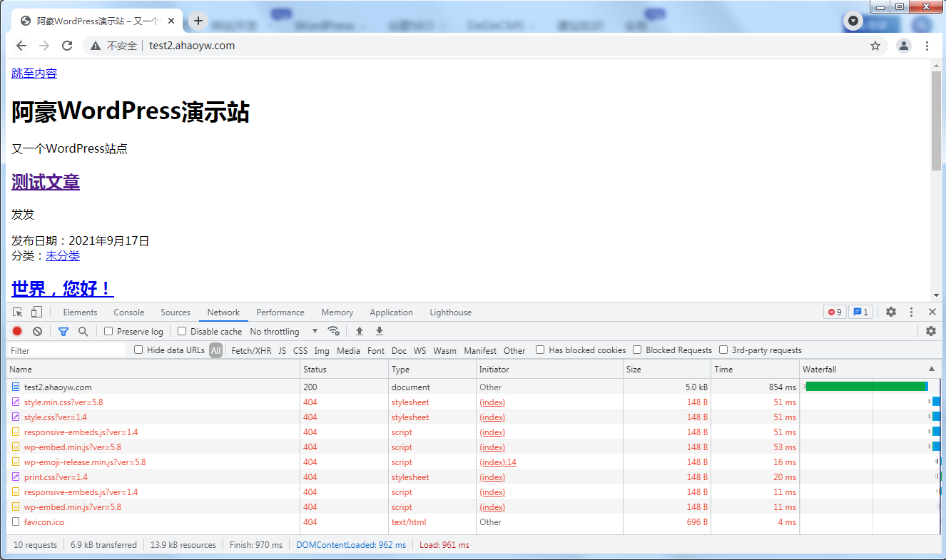Open the Chrome three-dot menu
The height and width of the screenshot is (560, 946).
click(927, 46)
